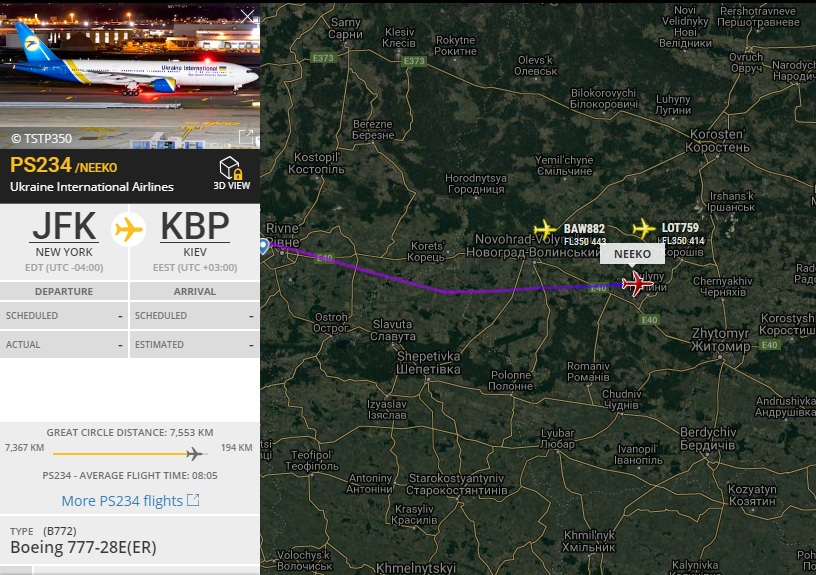This screenshot has height=575, width=816.
Task: Expand the aircraft photo via external-link icon
Action: tap(246, 137)
